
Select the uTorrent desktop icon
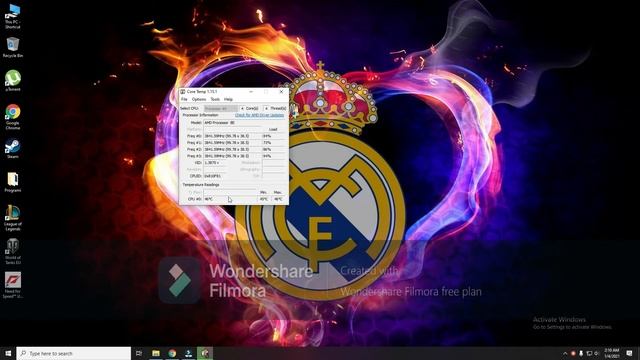point(13,80)
